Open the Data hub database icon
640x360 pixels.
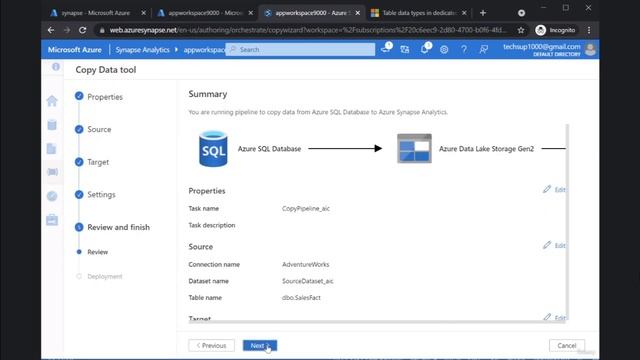pos(52,125)
